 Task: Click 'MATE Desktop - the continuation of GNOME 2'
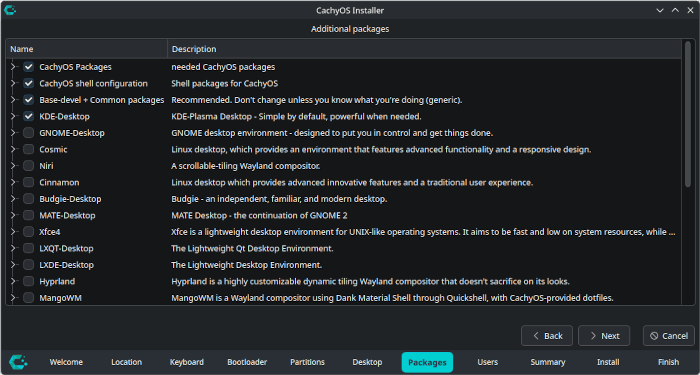(x=259, y=215)
